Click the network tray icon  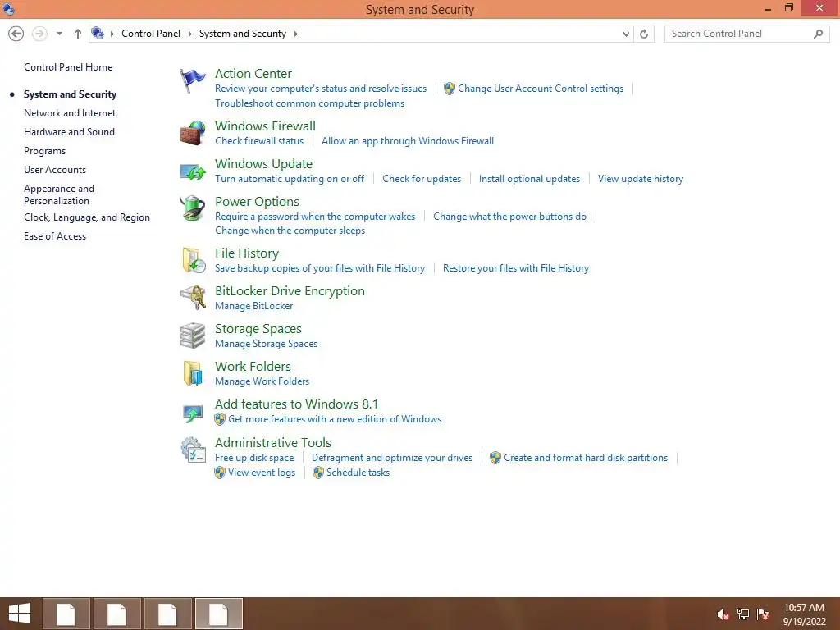[743, 614]
